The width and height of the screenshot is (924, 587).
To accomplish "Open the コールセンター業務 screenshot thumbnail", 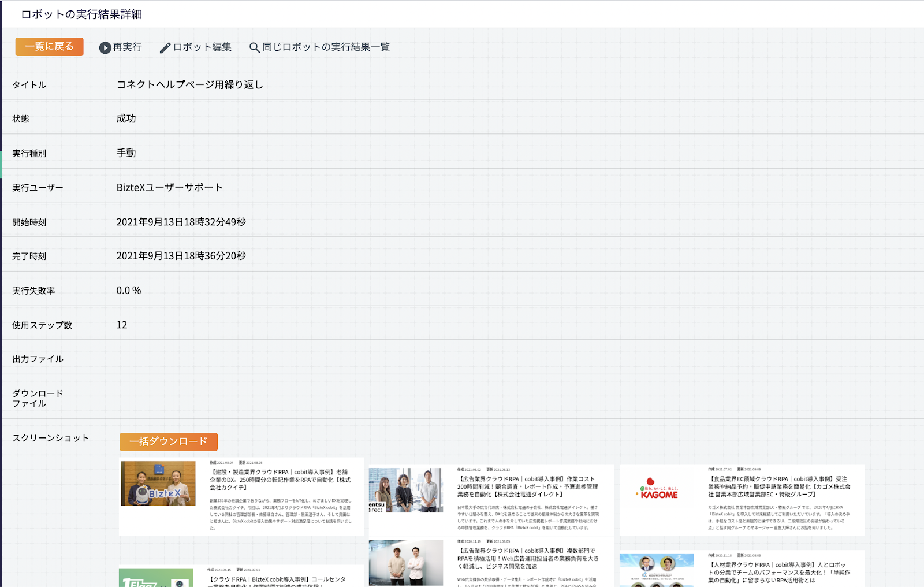I will (241, 576).
